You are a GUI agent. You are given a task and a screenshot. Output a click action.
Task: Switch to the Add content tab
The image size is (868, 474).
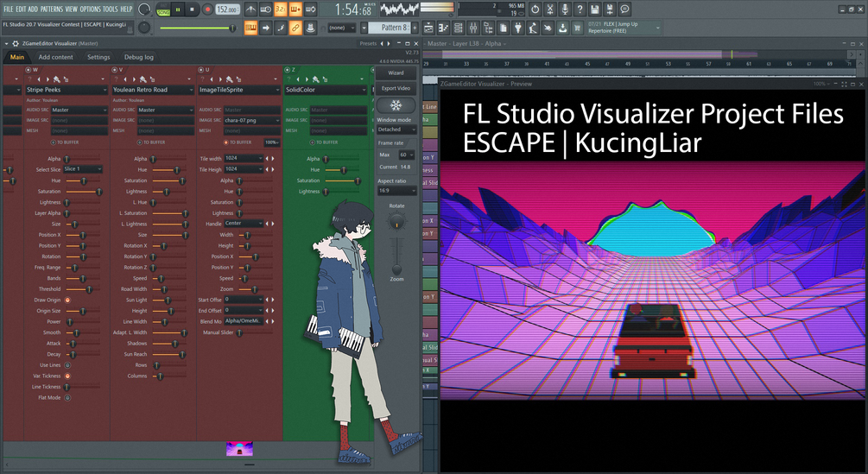coord(55,57)
